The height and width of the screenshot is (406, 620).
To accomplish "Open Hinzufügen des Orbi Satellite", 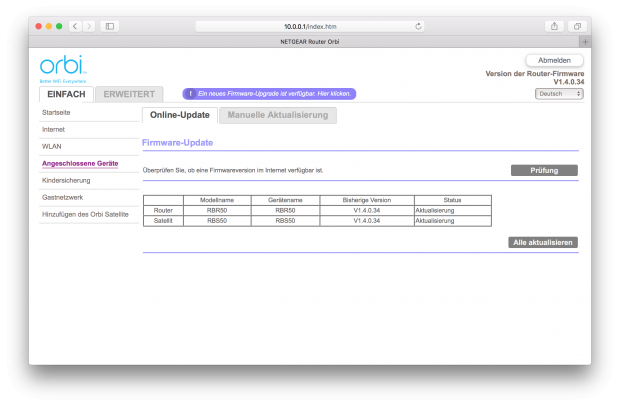I will pos(85,215).
